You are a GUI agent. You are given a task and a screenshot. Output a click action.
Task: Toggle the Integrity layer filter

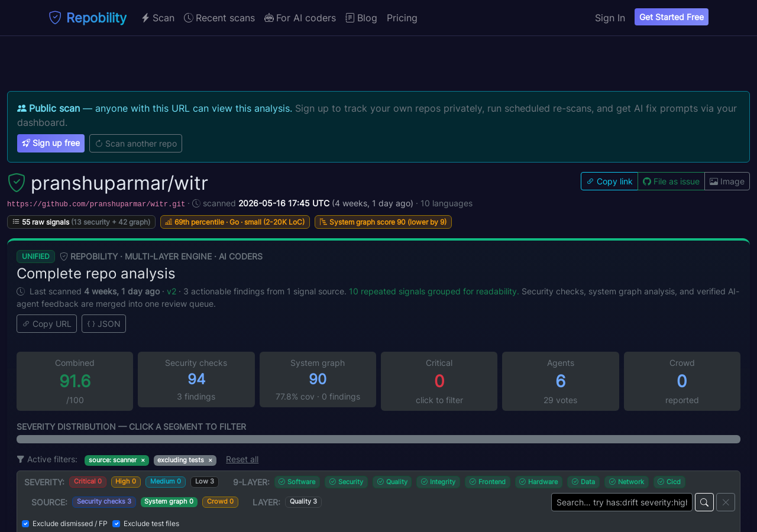point(438,482)
